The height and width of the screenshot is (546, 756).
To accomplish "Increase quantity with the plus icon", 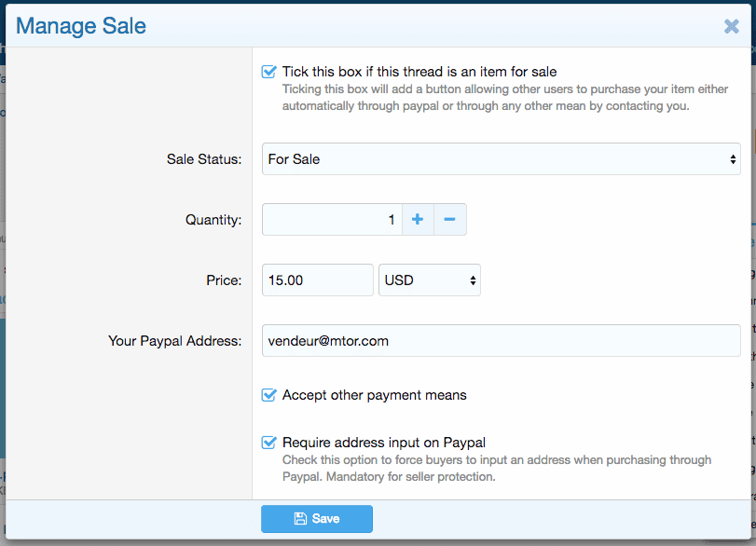I will coord(418,220).
